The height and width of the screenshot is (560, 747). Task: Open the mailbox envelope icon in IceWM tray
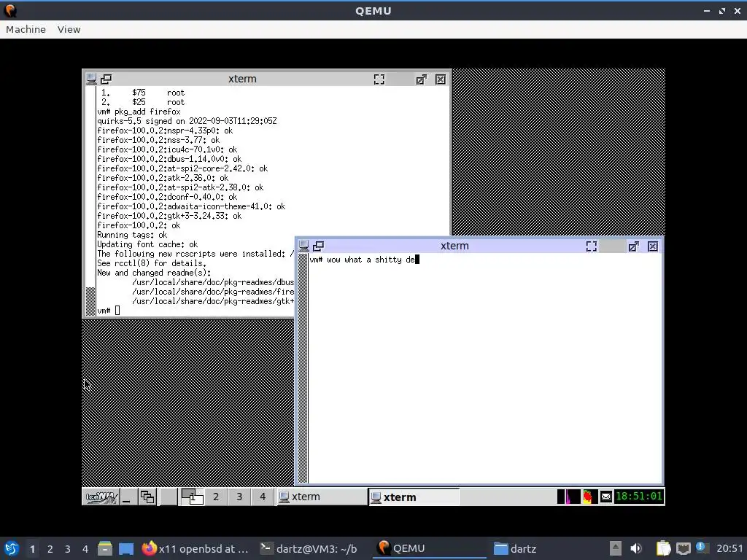click(606, 497)
